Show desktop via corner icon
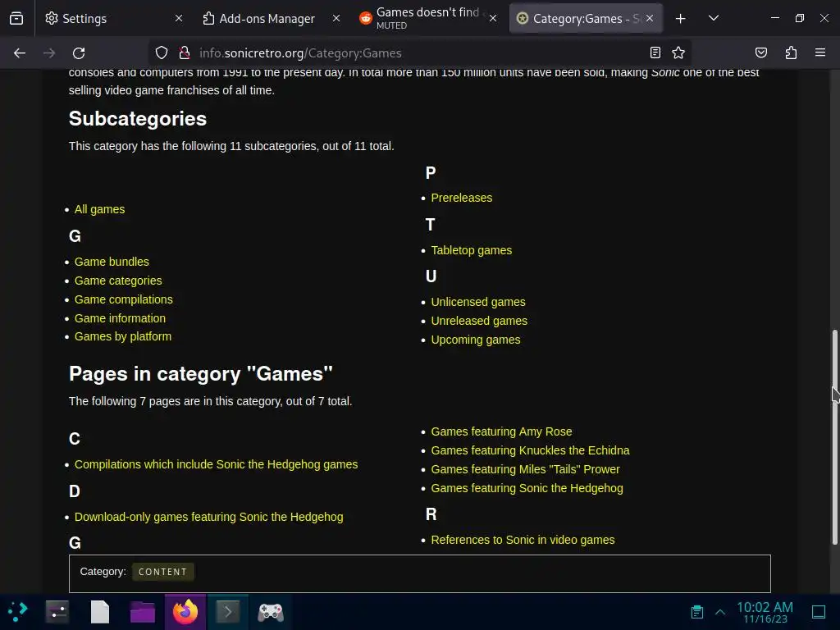 click(819, 611)
